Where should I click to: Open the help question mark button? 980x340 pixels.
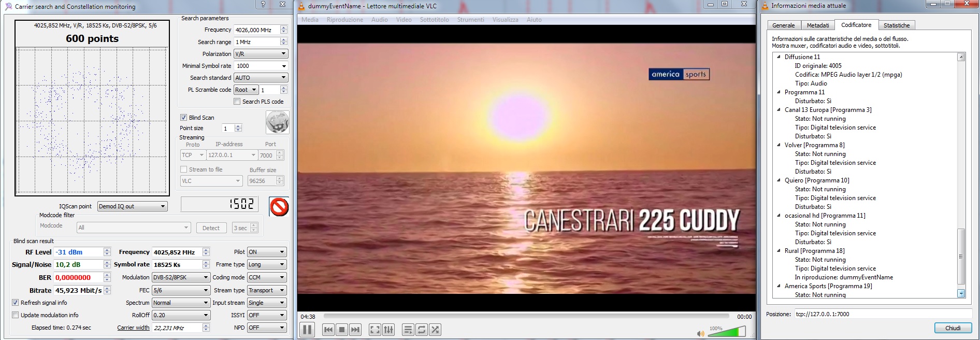[x=263, y=4]
